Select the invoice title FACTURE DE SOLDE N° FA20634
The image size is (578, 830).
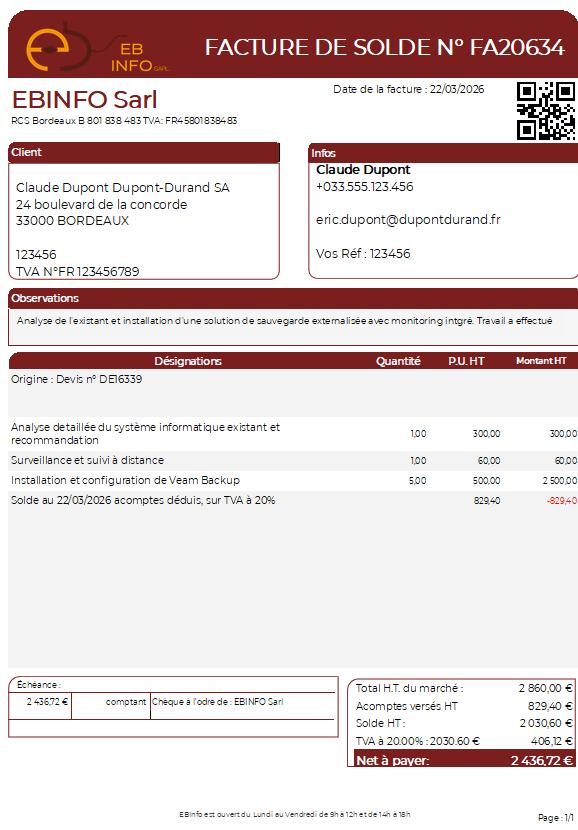point(385,48)
